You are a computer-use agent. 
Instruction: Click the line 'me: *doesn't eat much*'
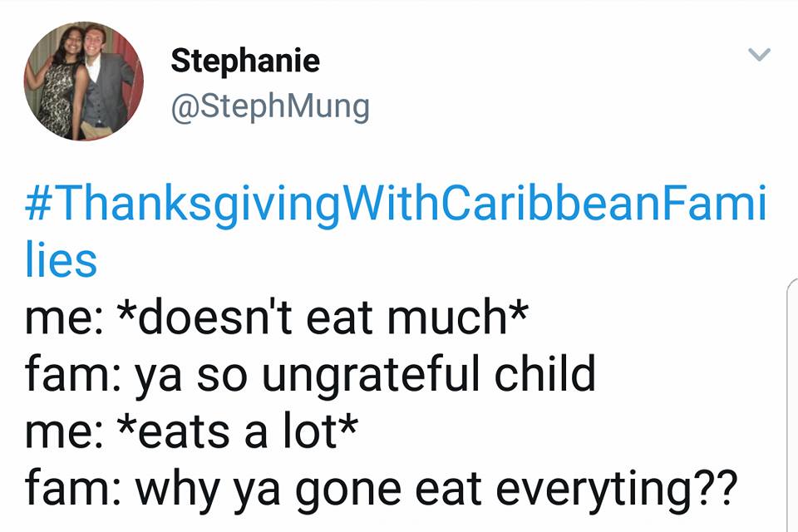[x=276, y=318]
